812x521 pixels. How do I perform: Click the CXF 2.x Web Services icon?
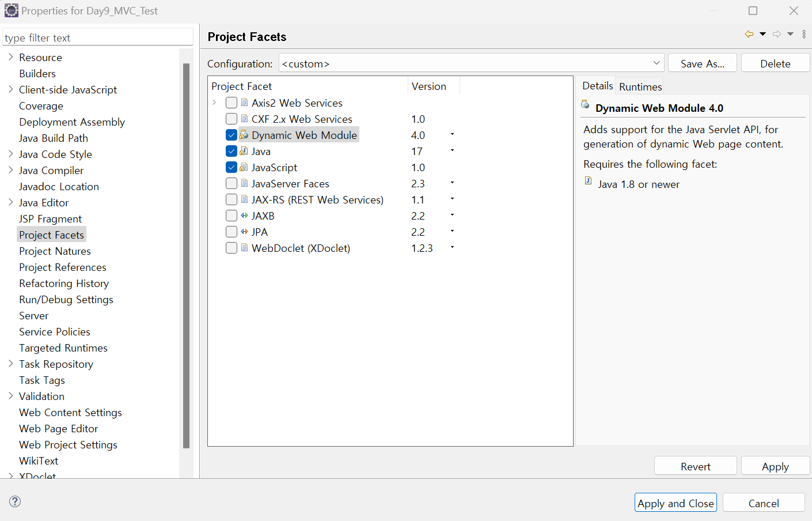pyautogui.click(x=244, y=119)
